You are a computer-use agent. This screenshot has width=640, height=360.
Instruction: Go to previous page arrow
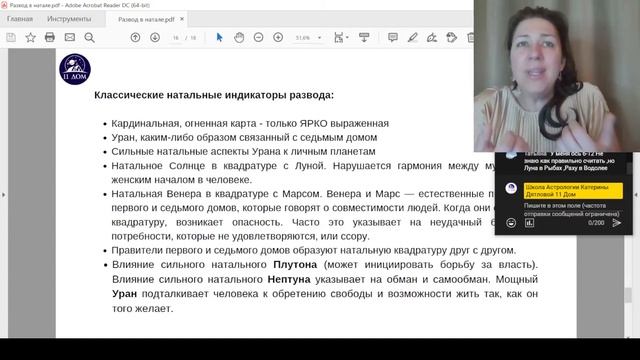coord(135,38)
